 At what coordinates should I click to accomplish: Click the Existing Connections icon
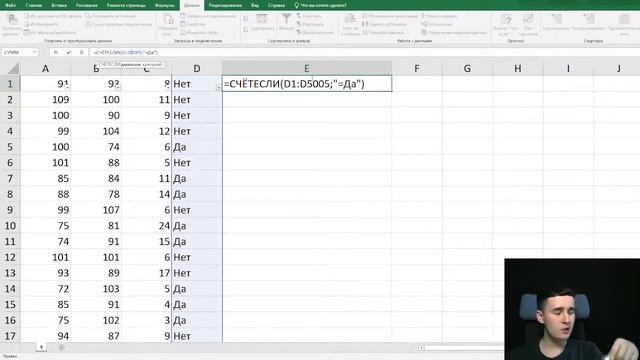[89, 24]
